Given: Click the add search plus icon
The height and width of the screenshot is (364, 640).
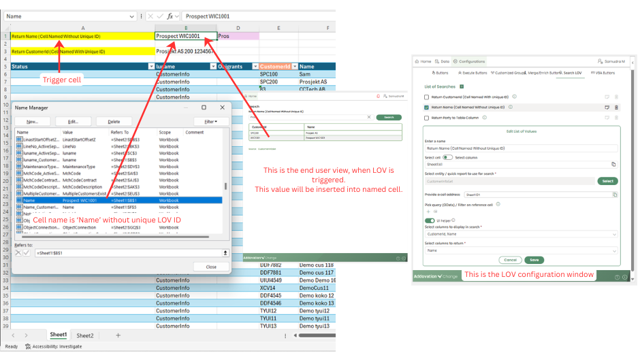Looking at the screenshot, I should point(462,86).
